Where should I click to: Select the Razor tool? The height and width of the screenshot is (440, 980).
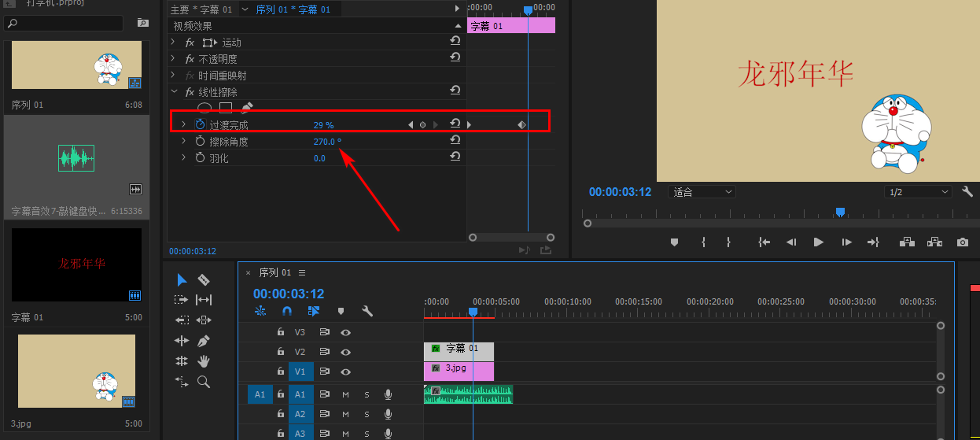204,279
